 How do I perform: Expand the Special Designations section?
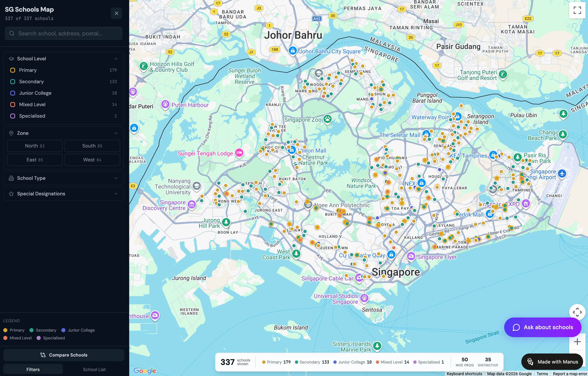click(64, 194)
